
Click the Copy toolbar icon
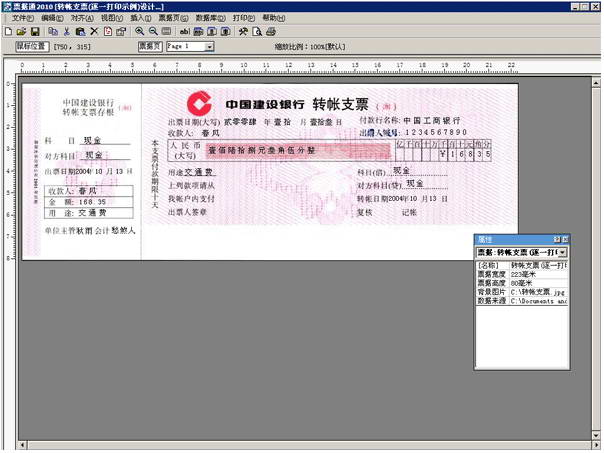click(53, 32)
